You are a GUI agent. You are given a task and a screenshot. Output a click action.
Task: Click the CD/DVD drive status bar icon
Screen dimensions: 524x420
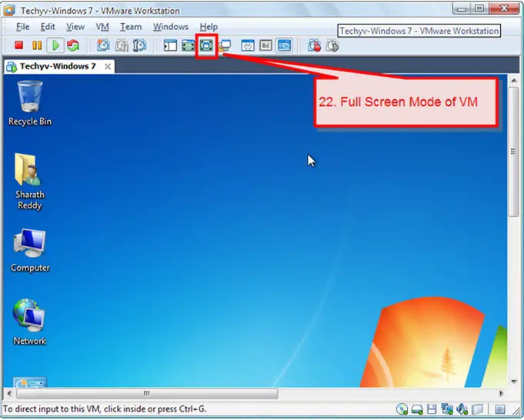tap(402, 409)
